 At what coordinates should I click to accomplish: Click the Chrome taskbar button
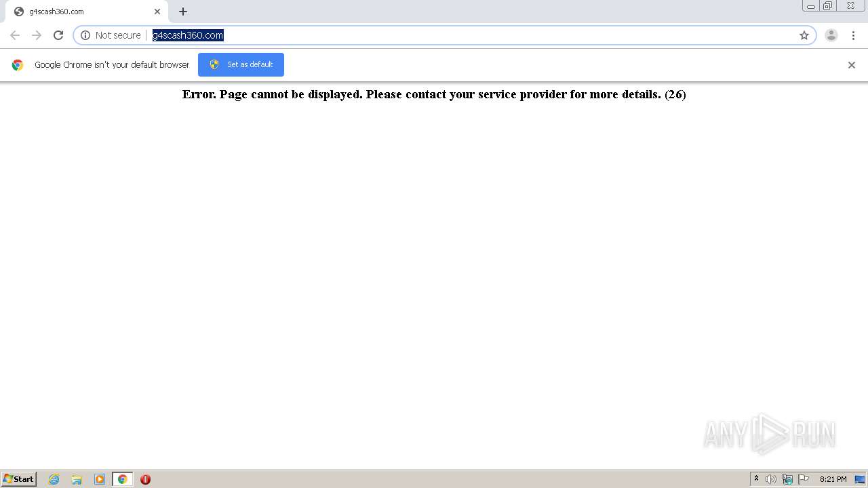point(123,479)
